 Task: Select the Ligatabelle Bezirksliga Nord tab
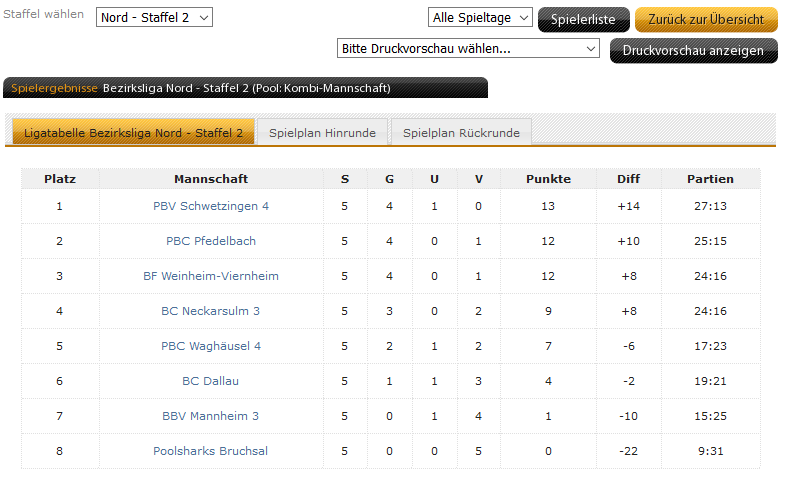coord(133,133)
